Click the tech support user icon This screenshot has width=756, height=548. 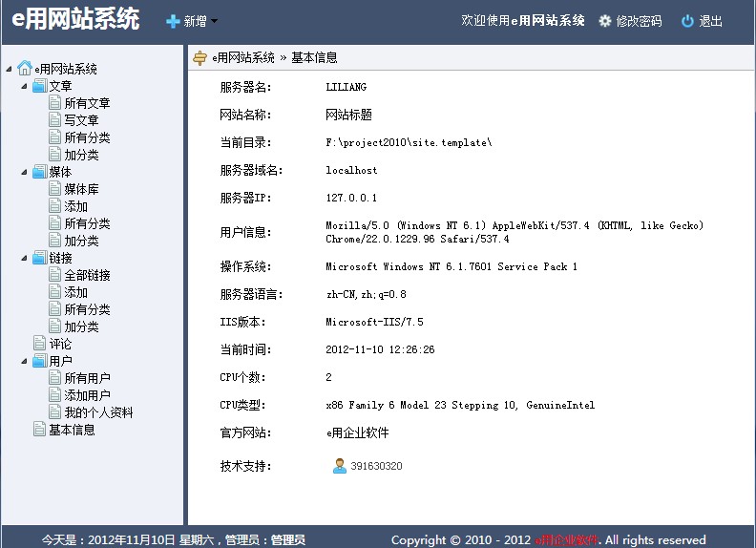point(340,466)
